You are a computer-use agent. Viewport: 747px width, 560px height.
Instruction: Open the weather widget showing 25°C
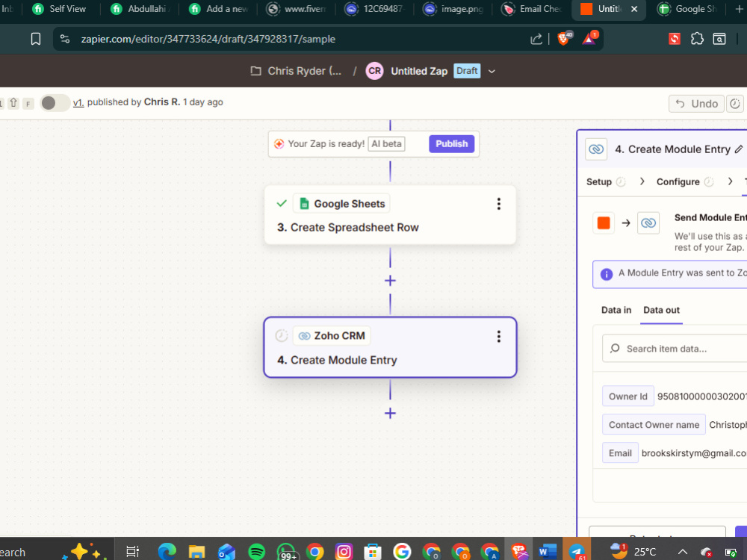pos(633,552)
